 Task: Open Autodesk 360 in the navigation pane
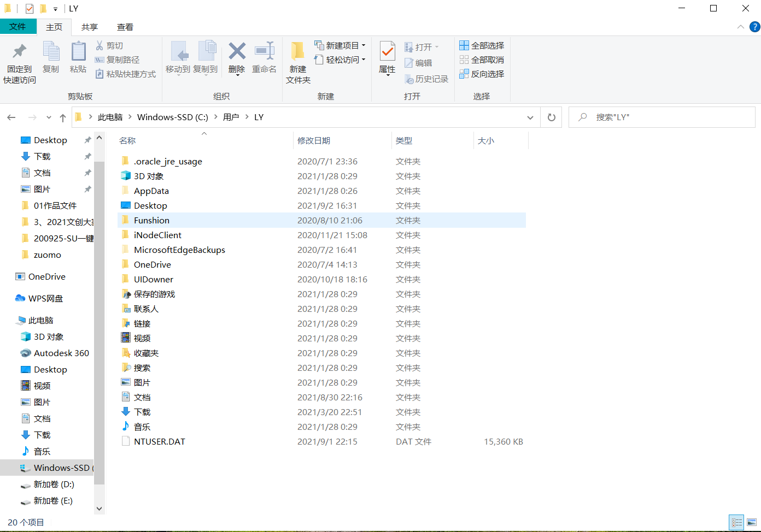coord(61,353)
